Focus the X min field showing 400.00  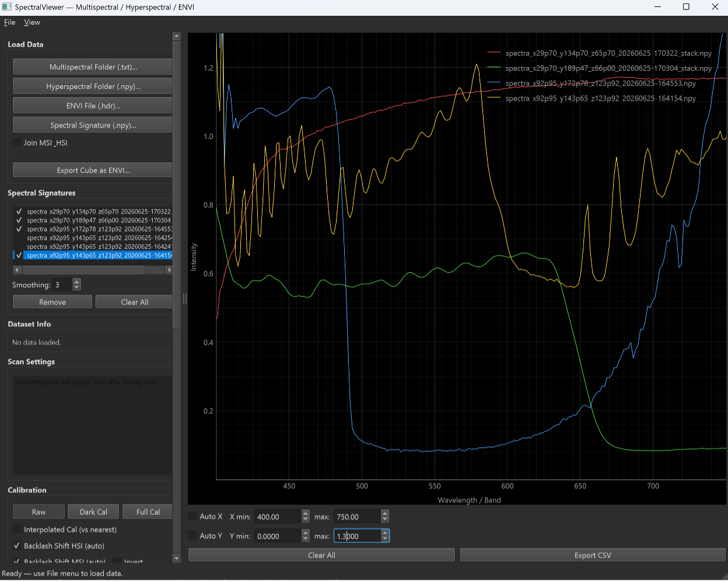(278, 517)
